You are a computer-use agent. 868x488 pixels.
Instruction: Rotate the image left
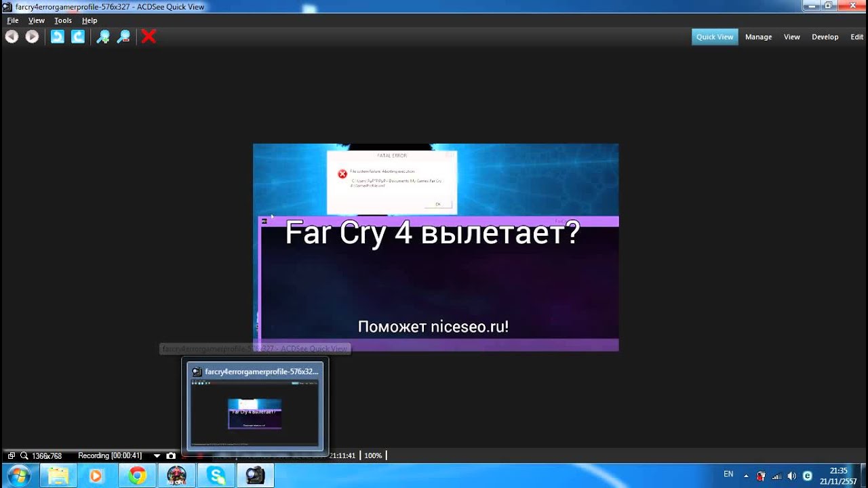(x=58, y=37)
